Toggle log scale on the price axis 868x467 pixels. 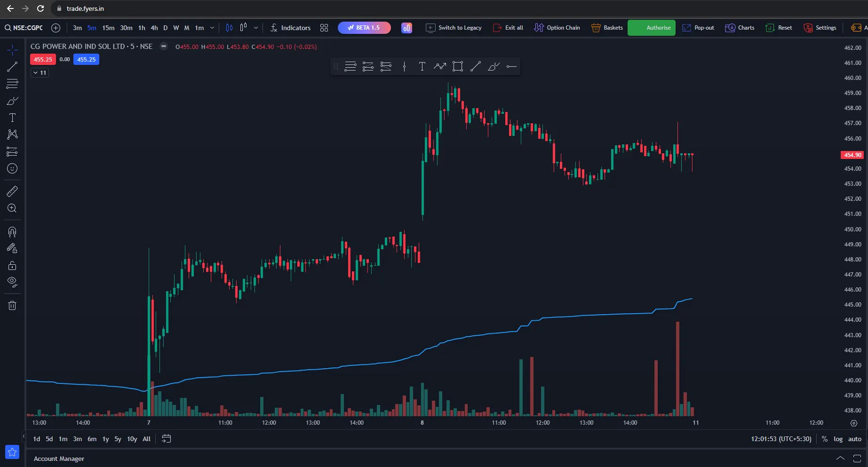pyautogui.click(x=838, y=439)
